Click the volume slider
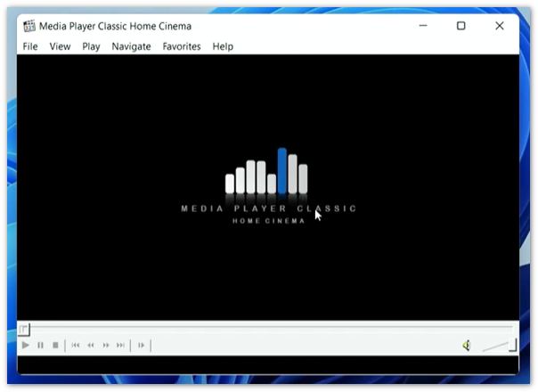The image size is (538, 392). 499,346
